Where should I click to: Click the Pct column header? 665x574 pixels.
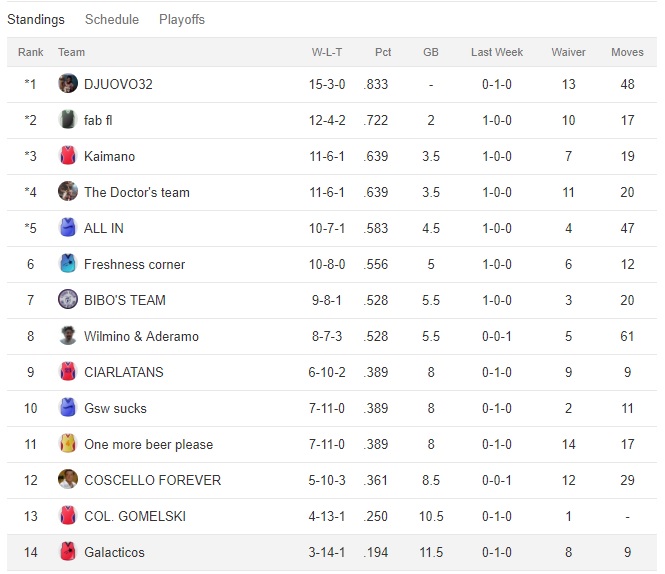click(383, 52)
